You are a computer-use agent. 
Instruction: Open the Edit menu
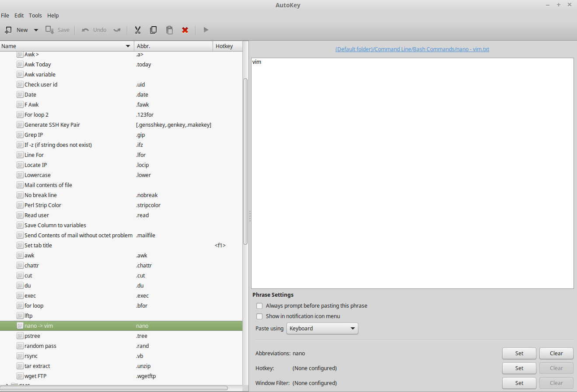19,15
